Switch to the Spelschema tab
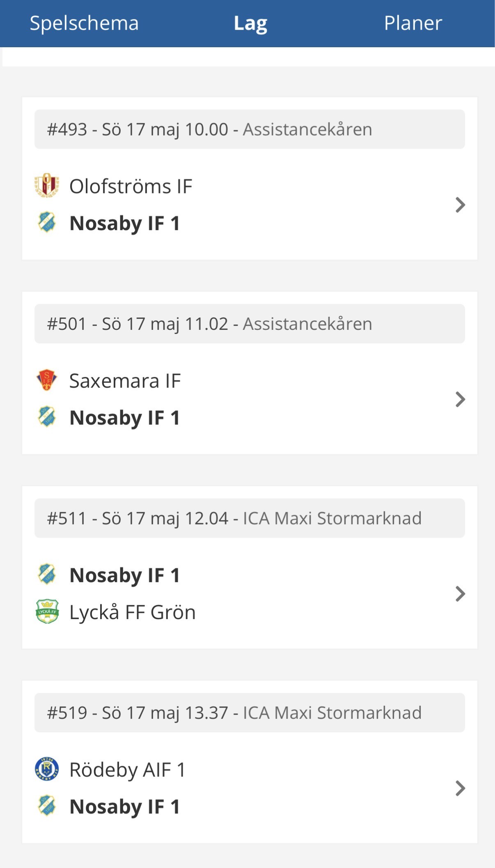This screenshot has width=495, height=868. [84, 23]
